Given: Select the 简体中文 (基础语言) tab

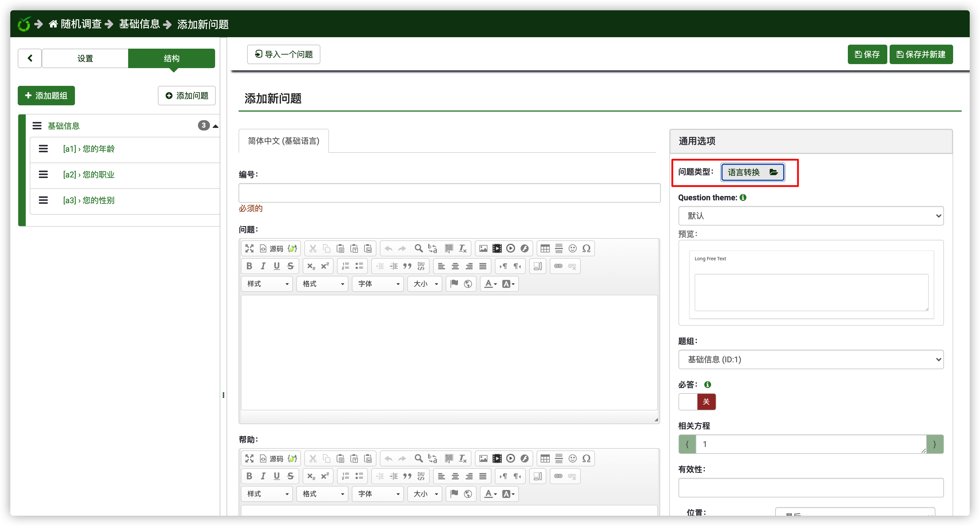Looking at the screenshot, I should [283, 141].
